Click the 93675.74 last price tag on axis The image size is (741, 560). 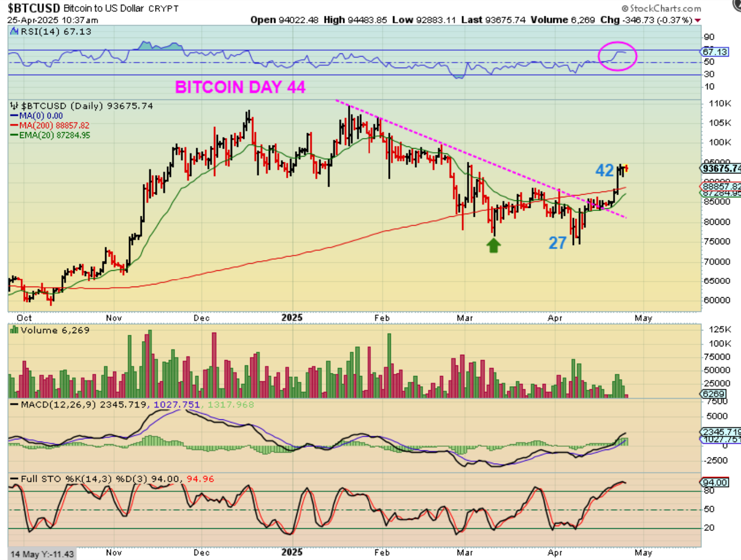[x=721, y=169]
